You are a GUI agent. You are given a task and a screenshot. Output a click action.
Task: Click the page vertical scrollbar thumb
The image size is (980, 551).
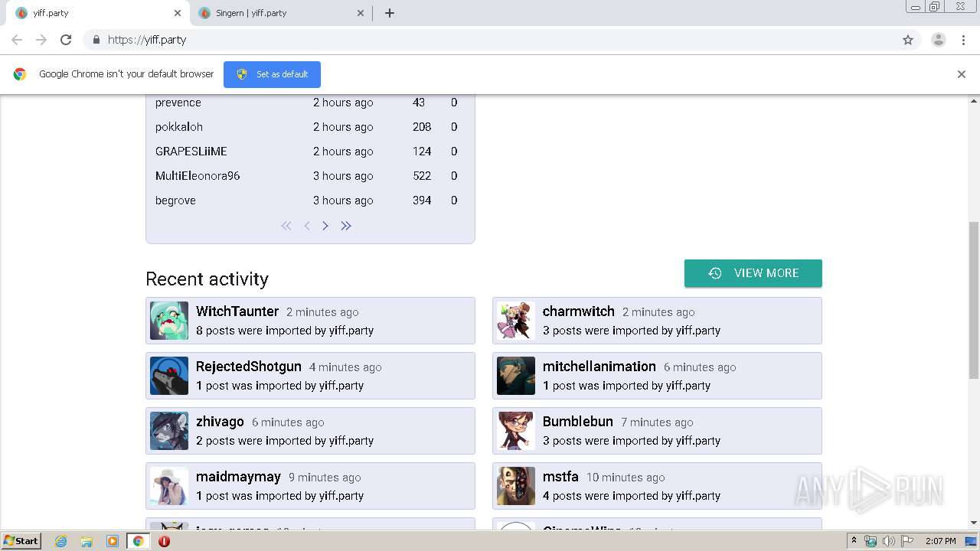[x=974, y=300]
